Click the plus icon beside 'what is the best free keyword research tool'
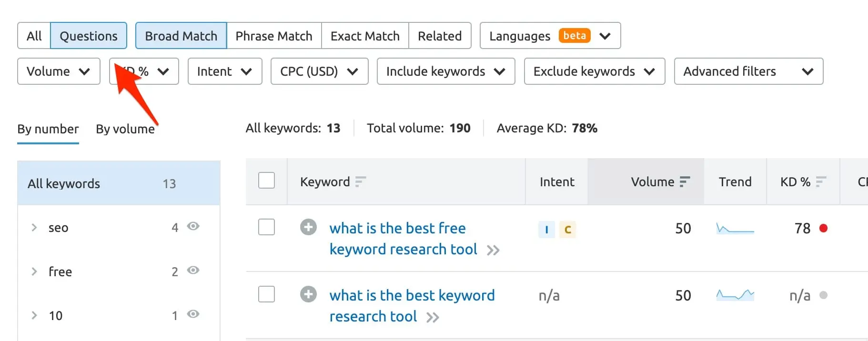Screen dimensions: 868x341 (x=308, y=227)
